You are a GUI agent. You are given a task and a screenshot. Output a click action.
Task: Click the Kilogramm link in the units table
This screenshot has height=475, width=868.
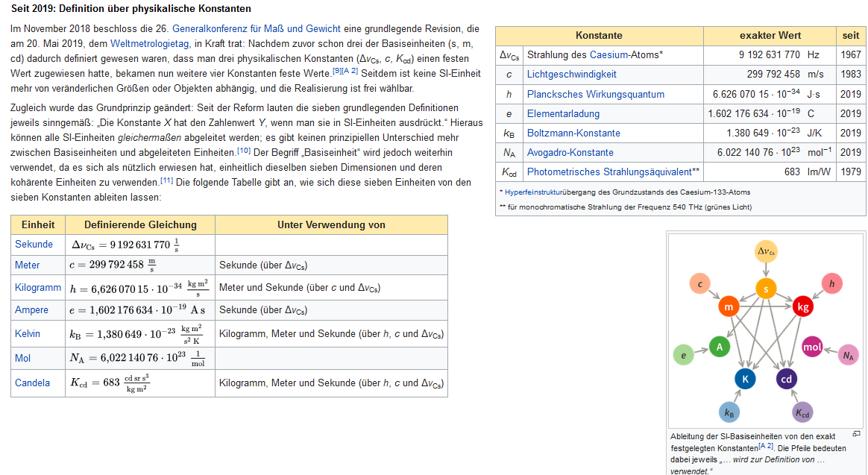tap(38, 288)
